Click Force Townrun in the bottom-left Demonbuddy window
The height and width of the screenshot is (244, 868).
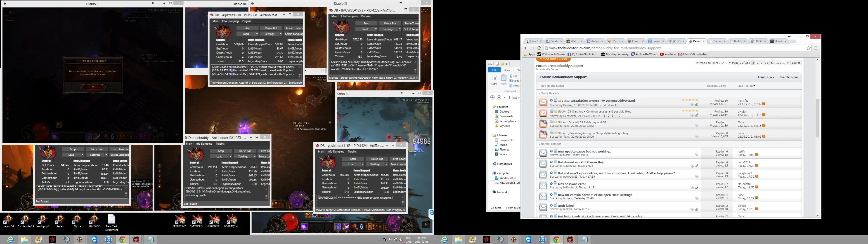coord(120,149)
